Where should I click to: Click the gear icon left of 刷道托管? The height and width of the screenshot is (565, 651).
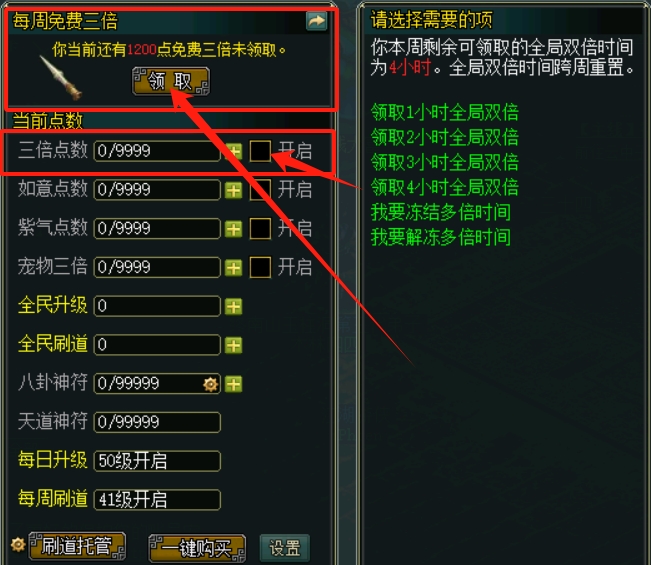point(18,544)
